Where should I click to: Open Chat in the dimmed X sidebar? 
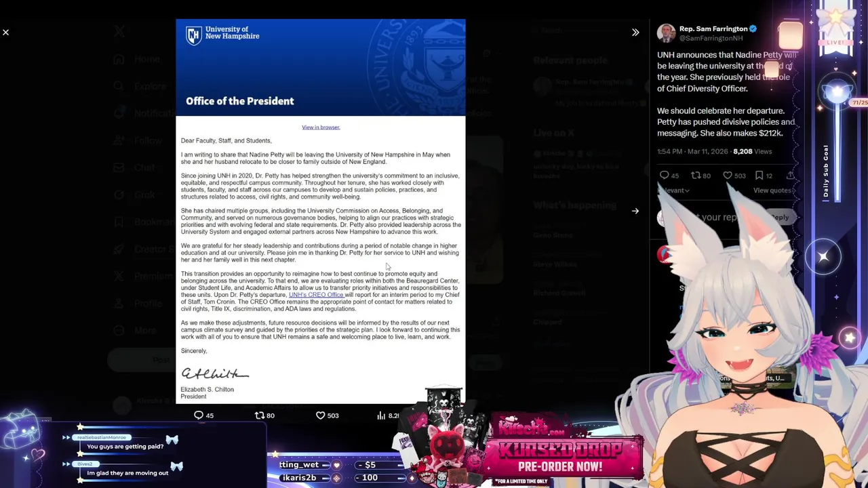(144, 168)
